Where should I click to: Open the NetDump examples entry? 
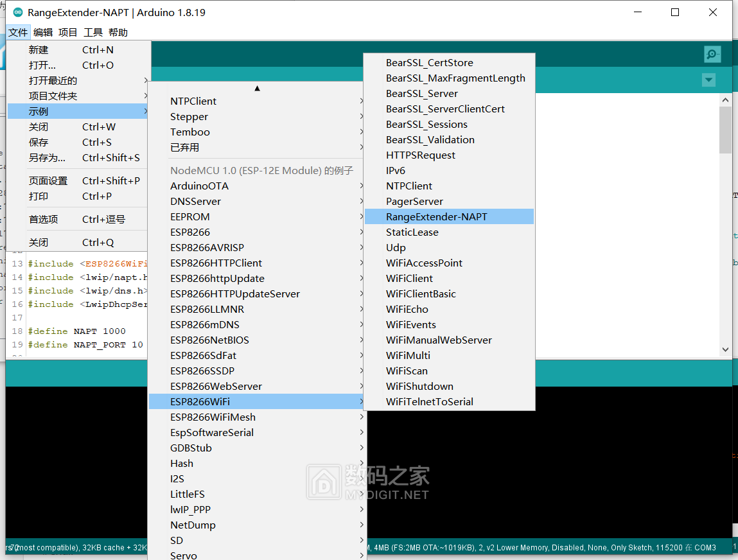click(257, 525)
